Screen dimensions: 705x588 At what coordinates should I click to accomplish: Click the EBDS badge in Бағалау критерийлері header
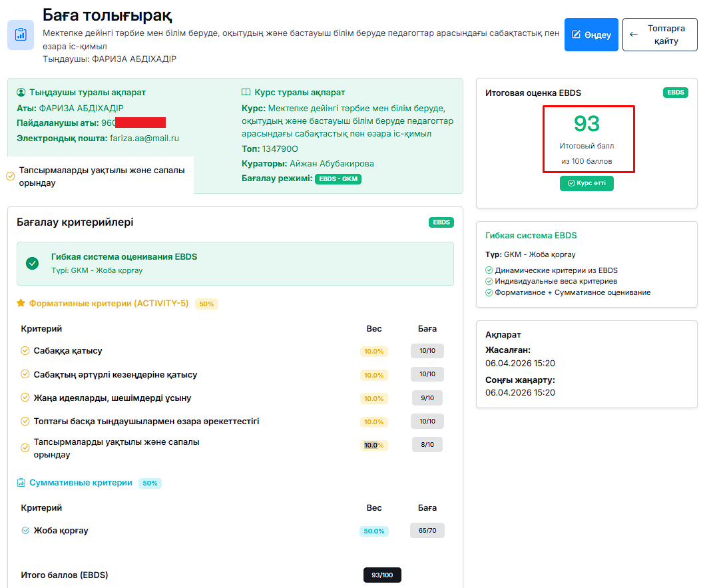pyautogui.click(x=441, y=222)
